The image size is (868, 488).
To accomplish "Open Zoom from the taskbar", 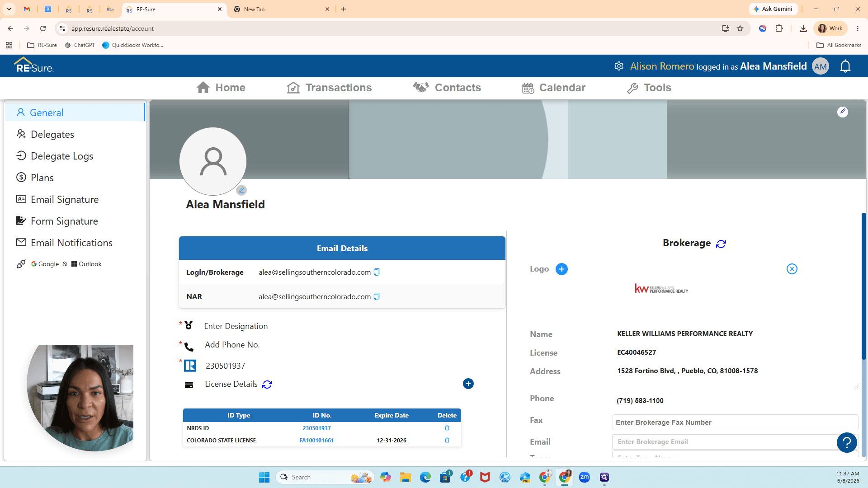I will (x=585, y=477).
